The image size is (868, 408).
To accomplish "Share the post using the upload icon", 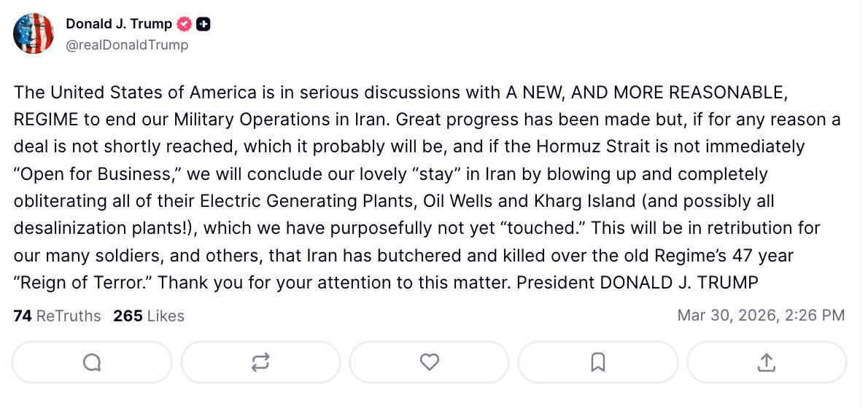I will pos(767,362).
